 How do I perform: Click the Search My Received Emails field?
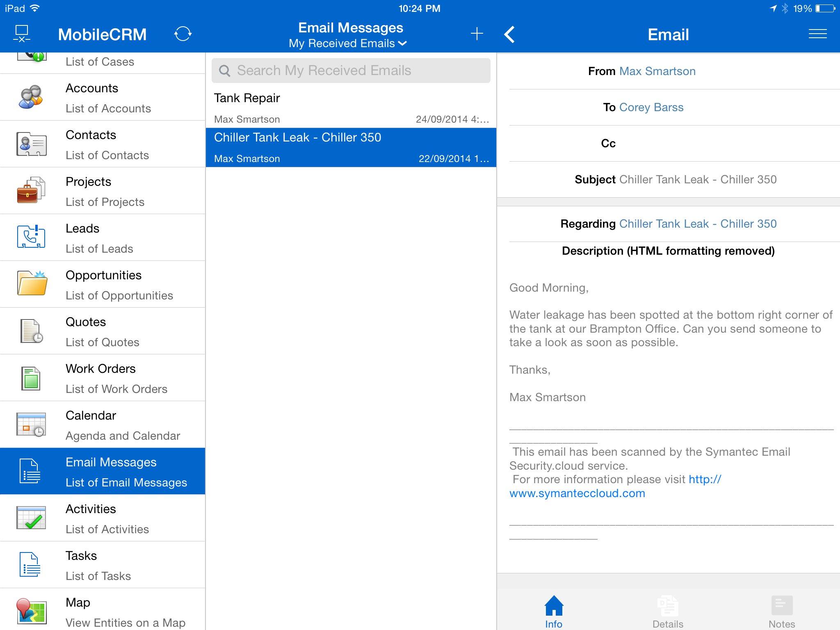click(x=351, y=71)
